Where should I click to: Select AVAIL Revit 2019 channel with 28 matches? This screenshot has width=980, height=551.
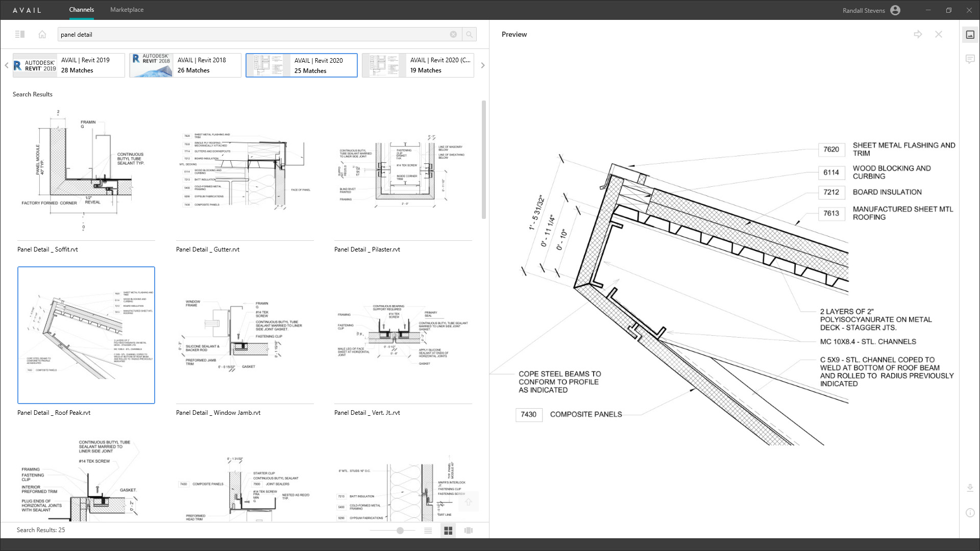(x=69, y=65)
